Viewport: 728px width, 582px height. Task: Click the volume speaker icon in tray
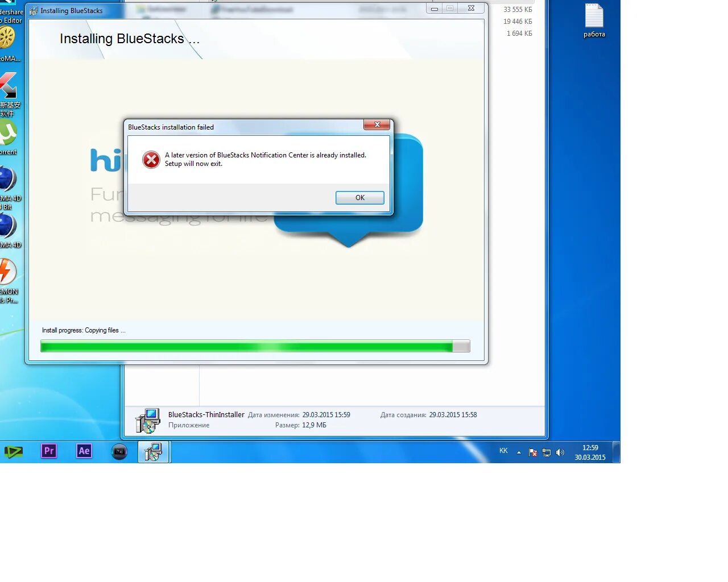coord(560,452)
